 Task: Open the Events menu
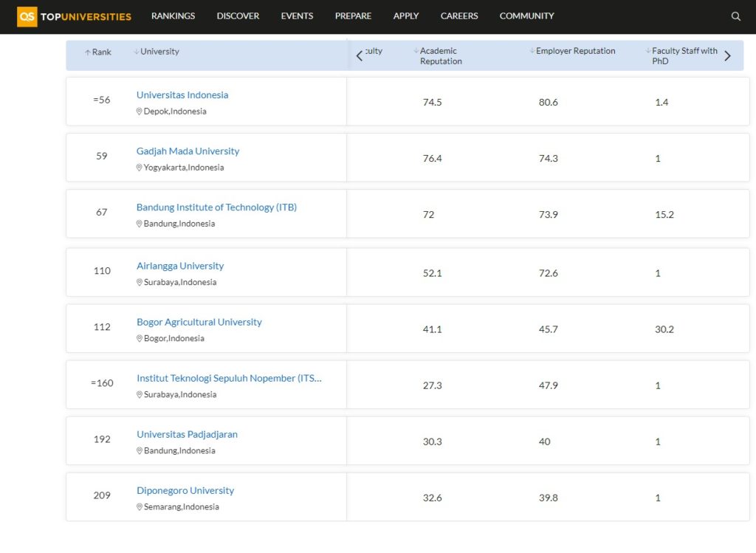coord(297,16)
